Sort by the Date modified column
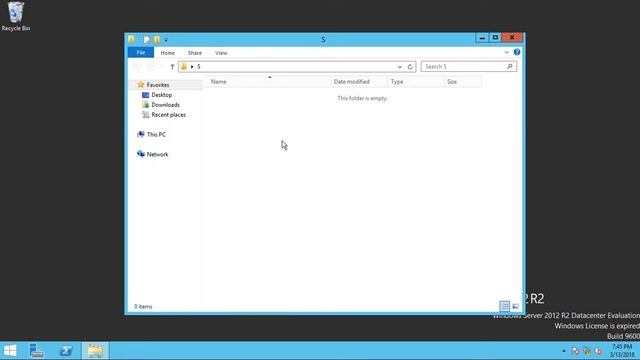This screenshot has width=640, height=360. [x=359, y=82]
